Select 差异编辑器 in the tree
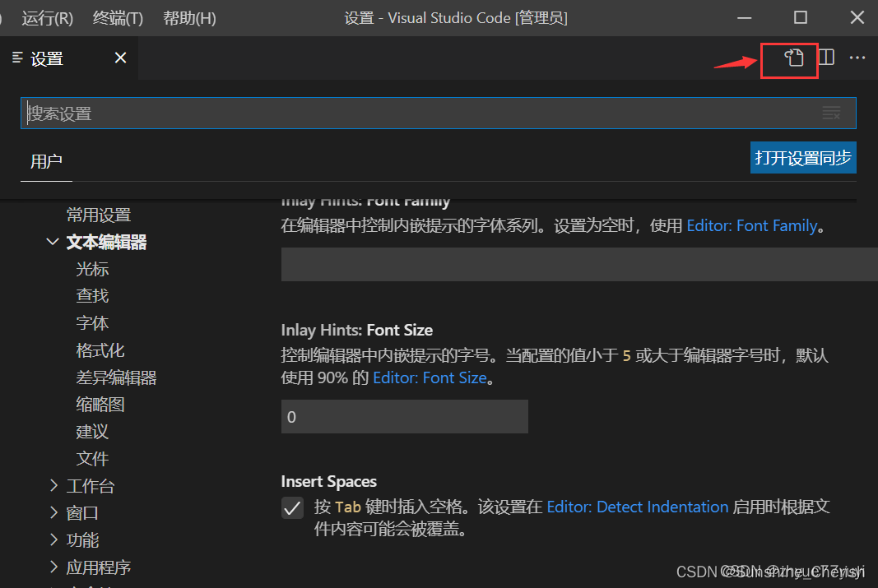This screenshot has height=588, width=878. pos(117,377)
